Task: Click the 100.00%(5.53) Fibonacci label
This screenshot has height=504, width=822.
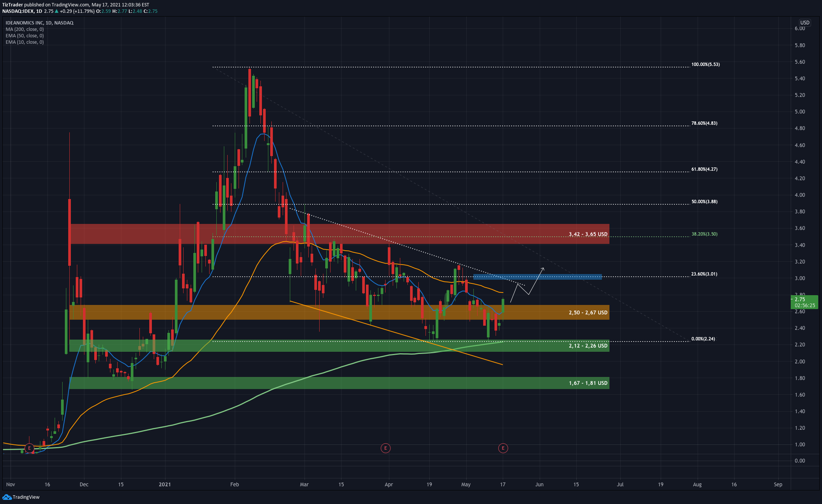Action: point(705,64)
